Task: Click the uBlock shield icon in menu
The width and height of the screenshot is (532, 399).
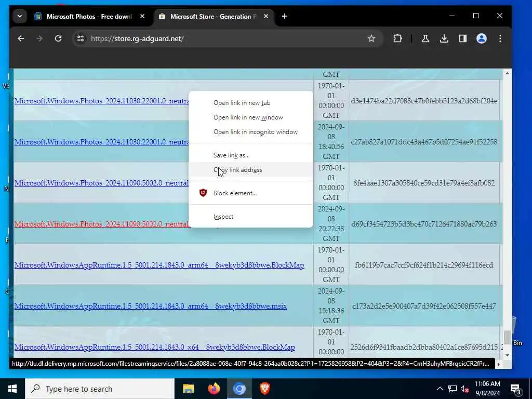Action: (x=203, y=193)
